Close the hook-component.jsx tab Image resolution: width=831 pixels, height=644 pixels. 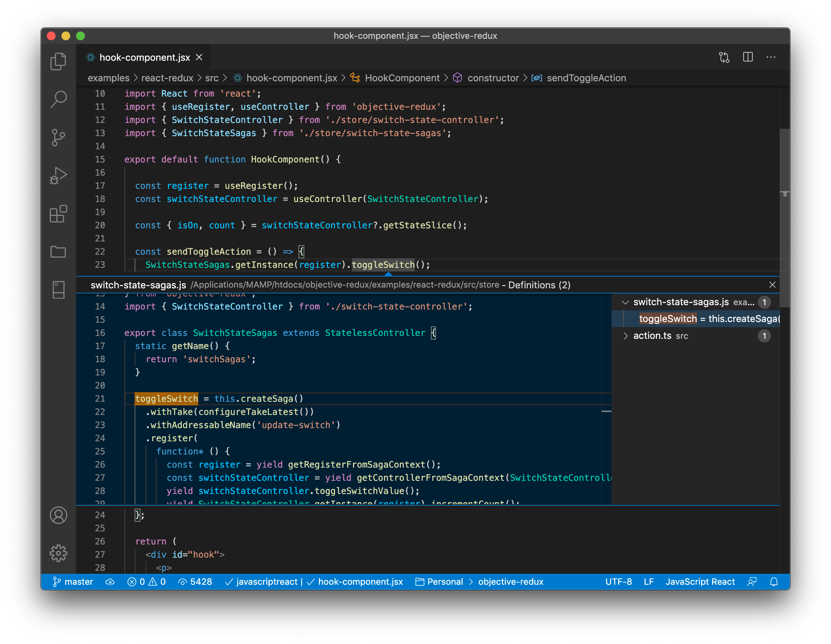coord(199,57)
